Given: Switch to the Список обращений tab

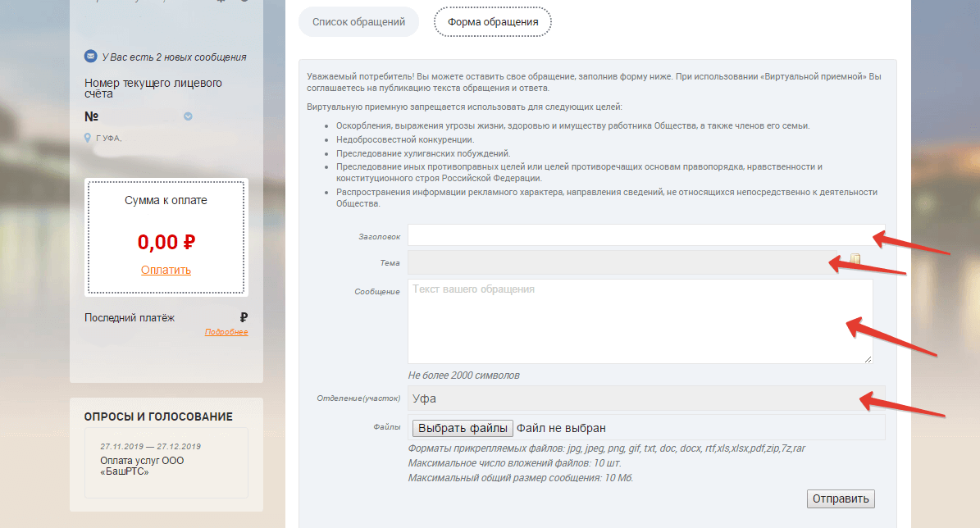Looking at the screenshot, I should (x=358, y=22).
